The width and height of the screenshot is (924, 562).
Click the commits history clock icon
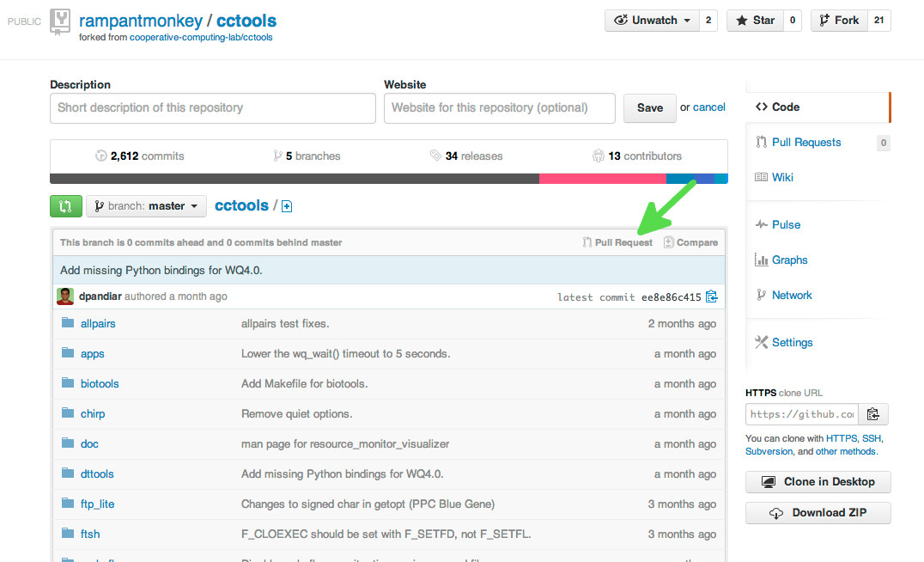[x=101, y=156]
